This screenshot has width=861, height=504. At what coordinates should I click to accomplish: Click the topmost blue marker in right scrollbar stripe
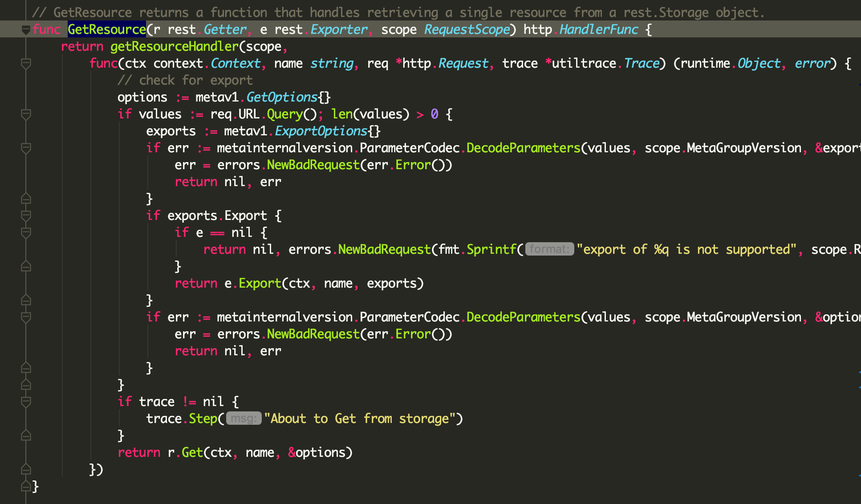pos(859,84)
